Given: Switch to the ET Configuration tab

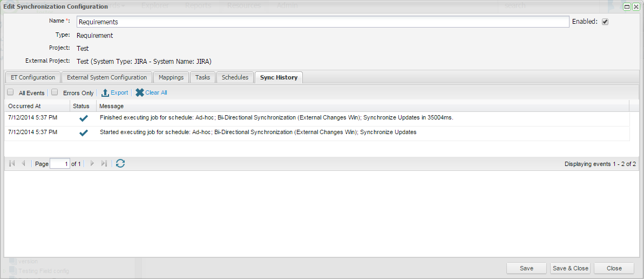Looking at the screenshot, I should tap(33, 77).
